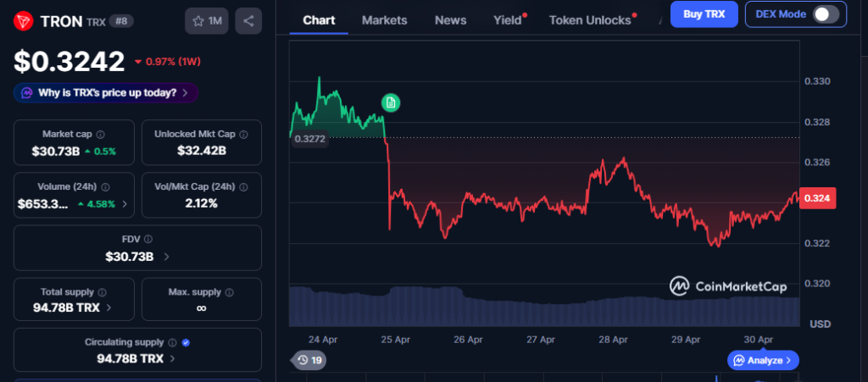The height and width of the screenshot is (382, 868).
Task: Click the share icon button
Action: point(248,20)
